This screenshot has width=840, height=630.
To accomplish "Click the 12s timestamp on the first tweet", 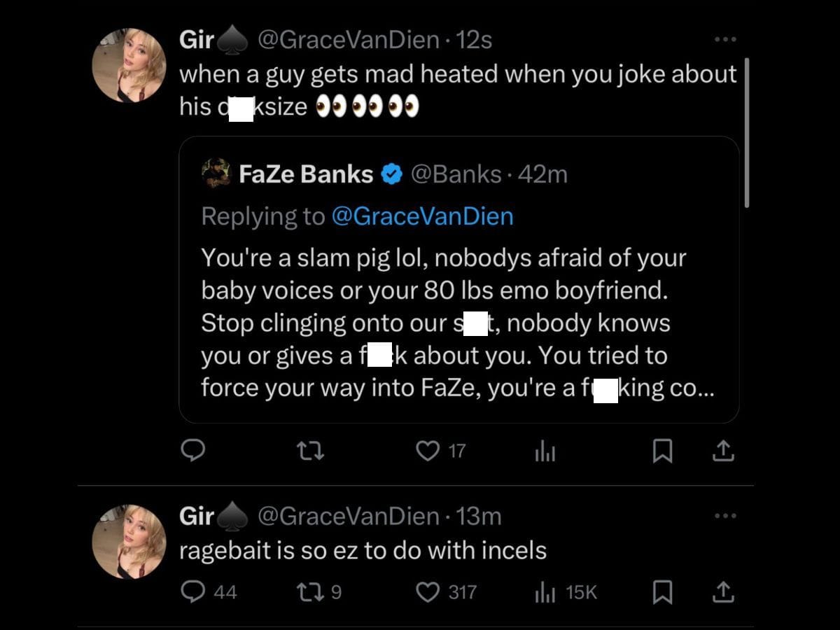I will [476, 40].
